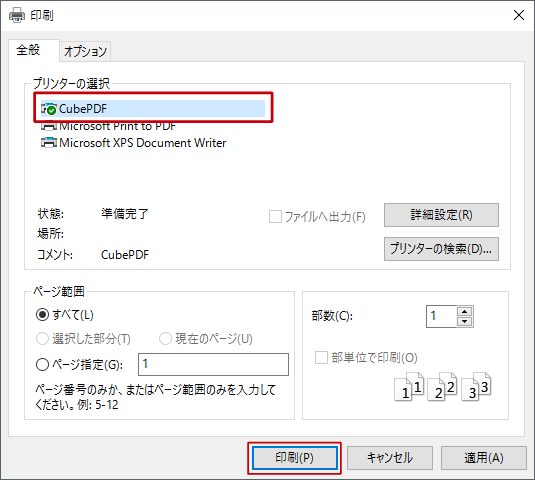The image size is (535, 480).
Task: Click the 部数(C) copies number field
Action: [441, 316]
